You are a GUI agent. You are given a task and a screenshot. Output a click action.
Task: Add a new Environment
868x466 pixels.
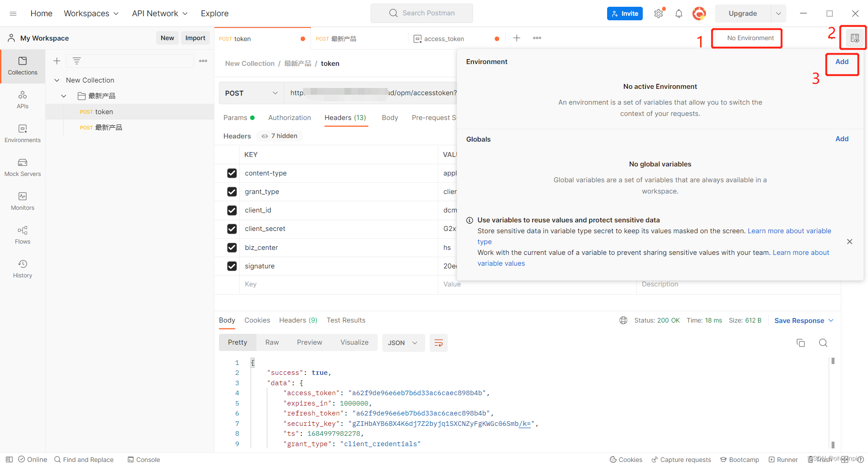(842, 62)
